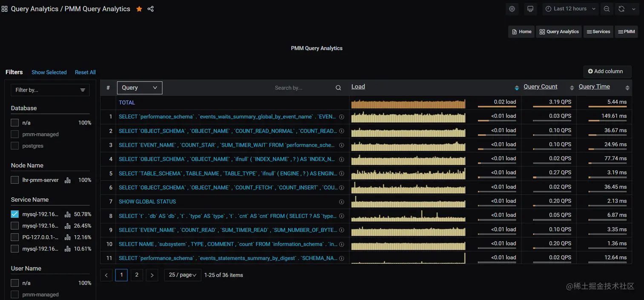Viewport: 644px width, 300px height.
Task: Show info icon for query row 5
Action: (342, 173)
